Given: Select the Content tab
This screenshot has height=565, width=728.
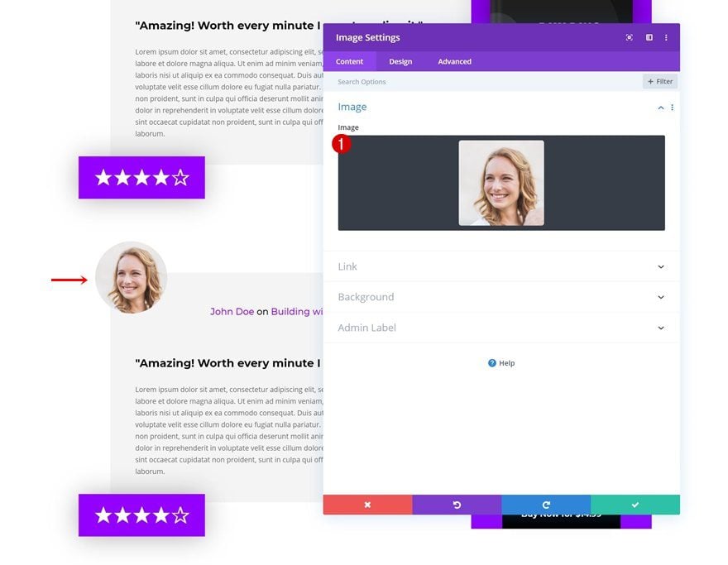Looking at the screenshot, I should click(350, 61).
